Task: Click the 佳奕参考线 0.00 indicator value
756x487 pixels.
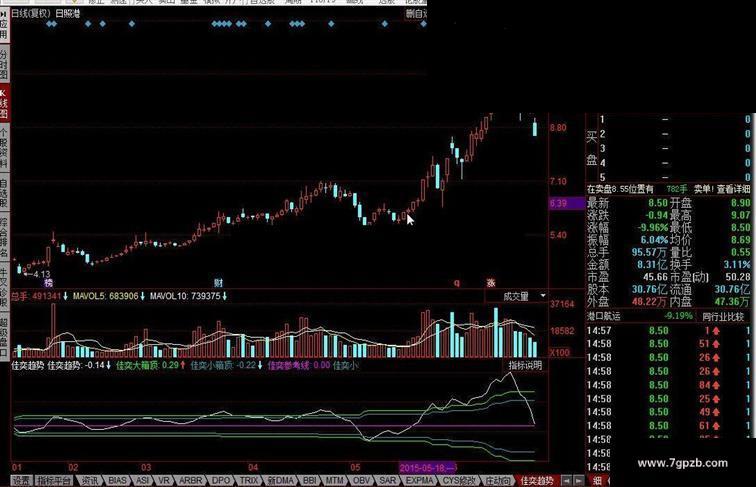Action: point(299,365)
